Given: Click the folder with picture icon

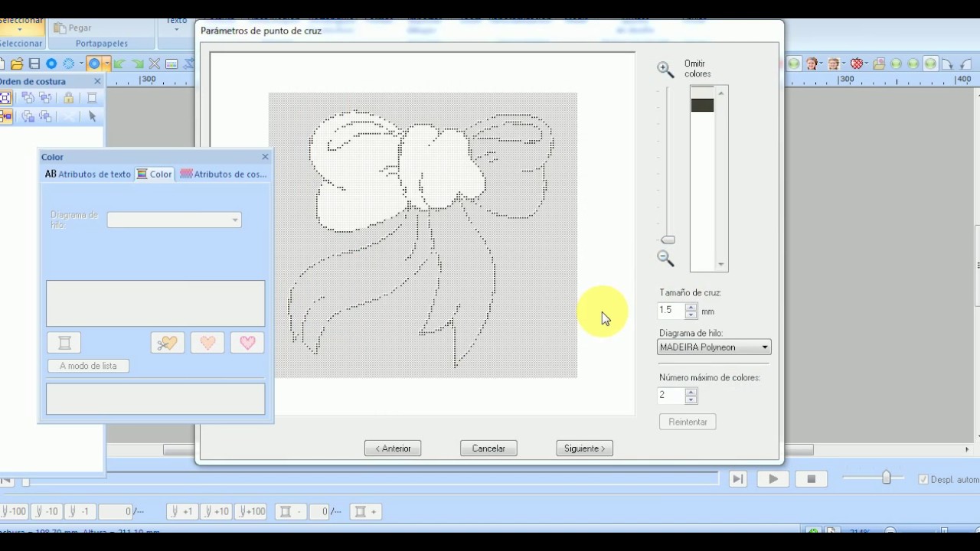Looking at the screenshot, I should coord(879,64).
